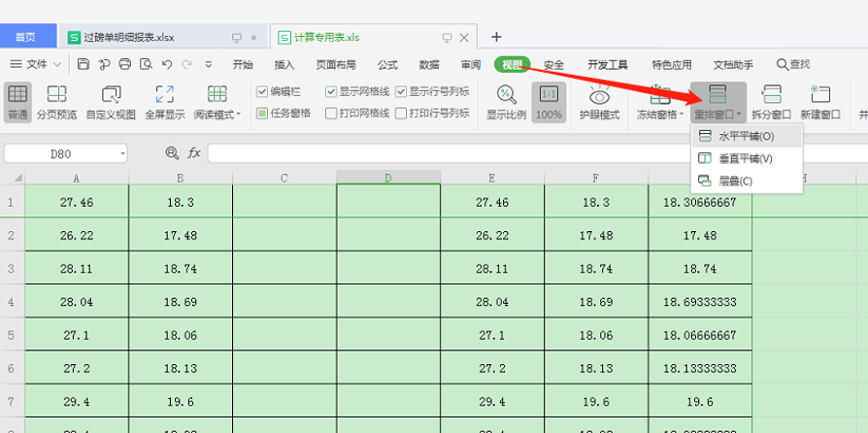
Task: Open the 特色应用 ribbon tab
Action: [672, 65]
